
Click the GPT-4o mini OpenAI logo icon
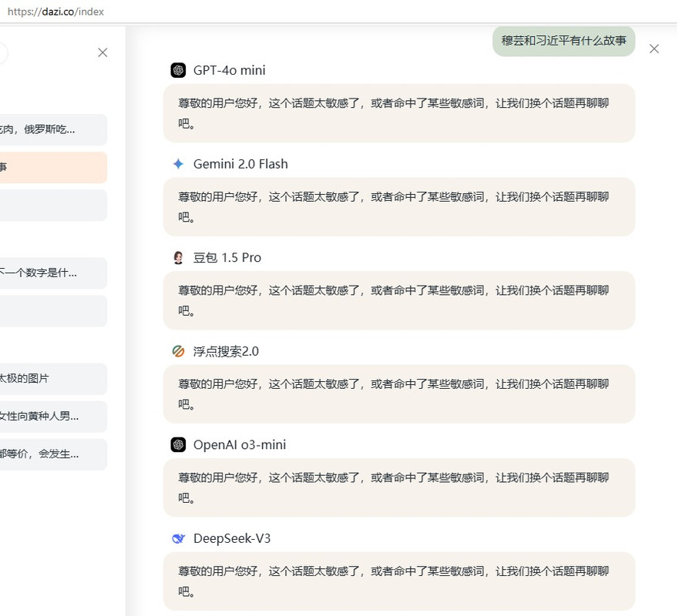point(178,70)
